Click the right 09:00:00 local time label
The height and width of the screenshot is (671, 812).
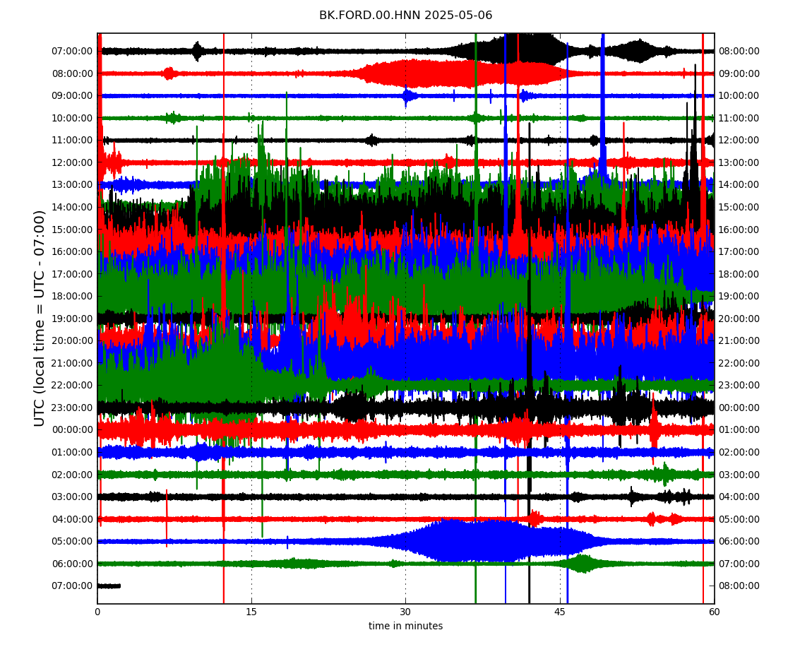point(739,73)
